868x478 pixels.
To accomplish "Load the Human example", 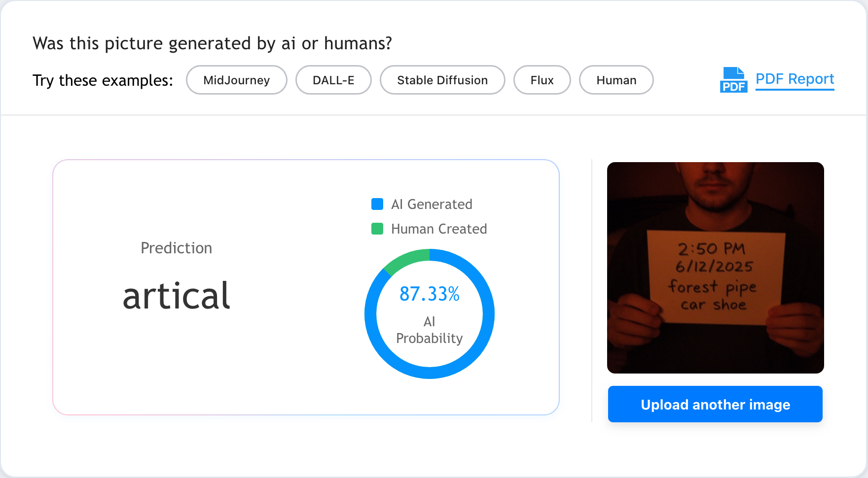I will pyautogui.click(x=616, y=80).
